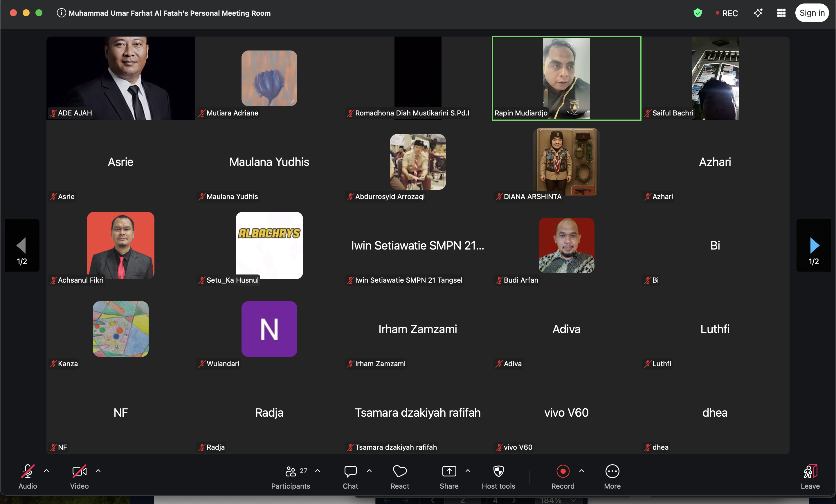Expand audio settings arrow beside Audio
Screen dimensions: 836x504
coord(46,471)
